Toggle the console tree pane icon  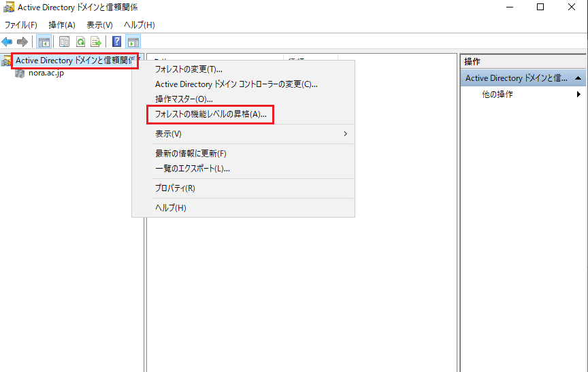pos(44,41)
